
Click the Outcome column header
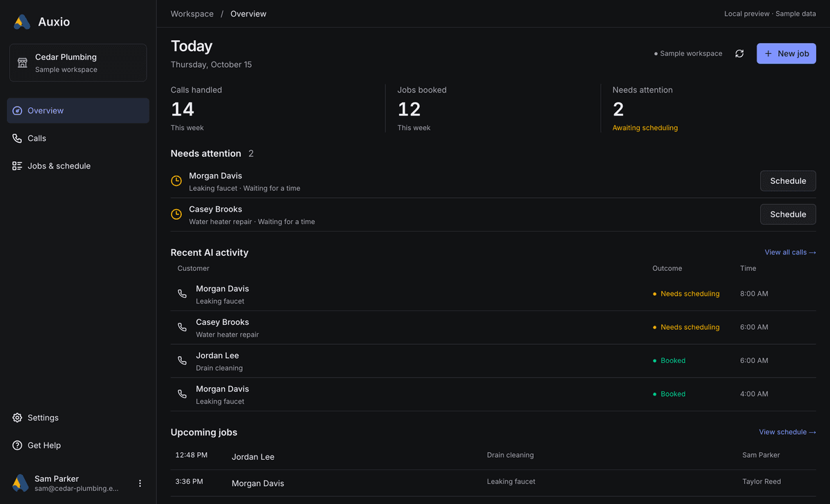[667, 268]
